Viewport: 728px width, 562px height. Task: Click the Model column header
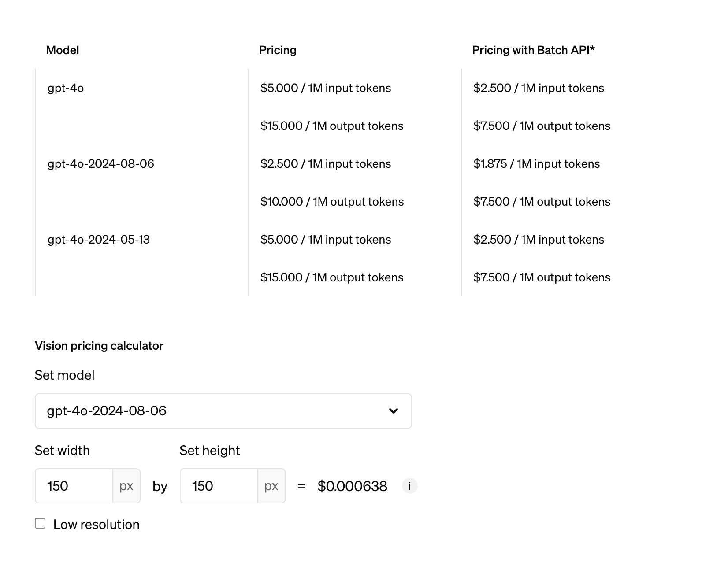[63, 50]
